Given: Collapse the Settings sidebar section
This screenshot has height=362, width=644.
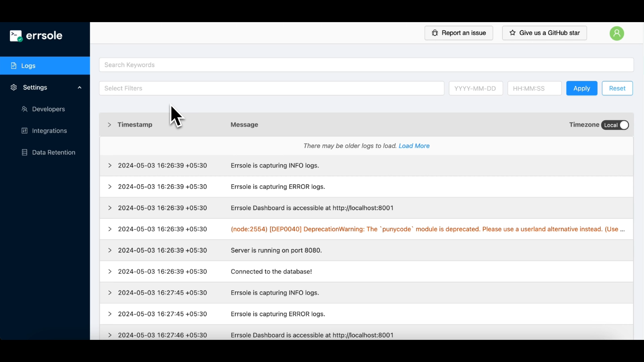Looking at the screenshot, I should coord(79,87).
